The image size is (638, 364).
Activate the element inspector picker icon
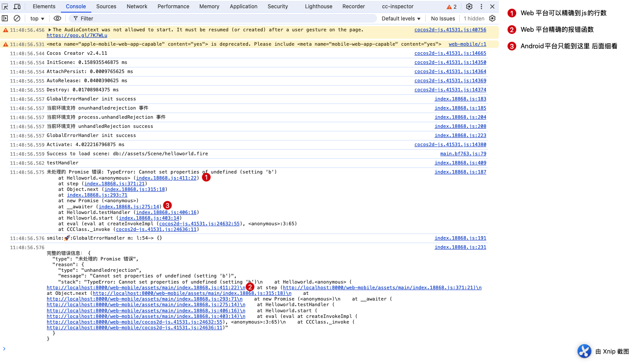pos(5,7)
